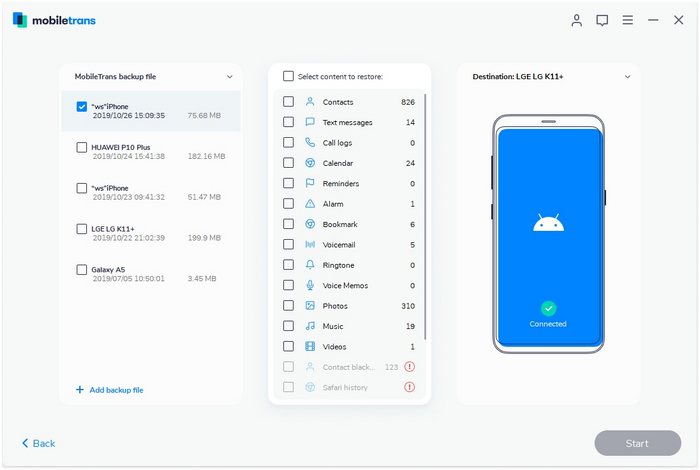The image size is (700, 470).
Task: Minimize the MobileTrans window
Action: [x=653, y=20]
